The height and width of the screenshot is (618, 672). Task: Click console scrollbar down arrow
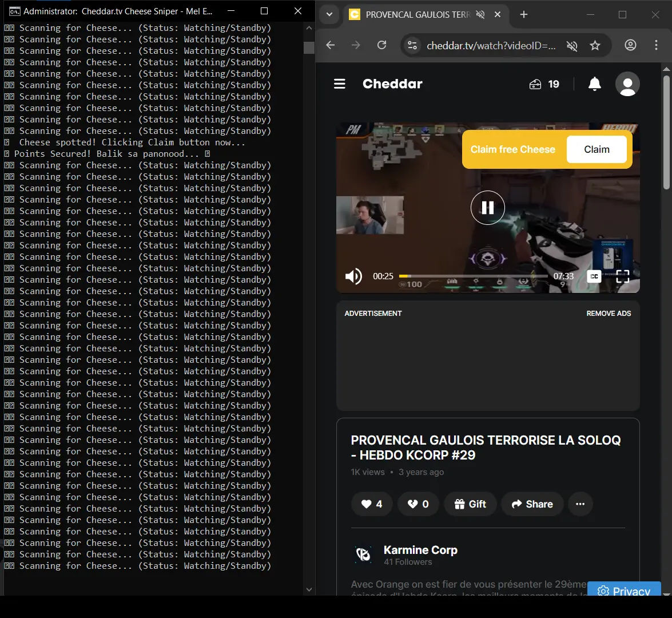point(309,590)
